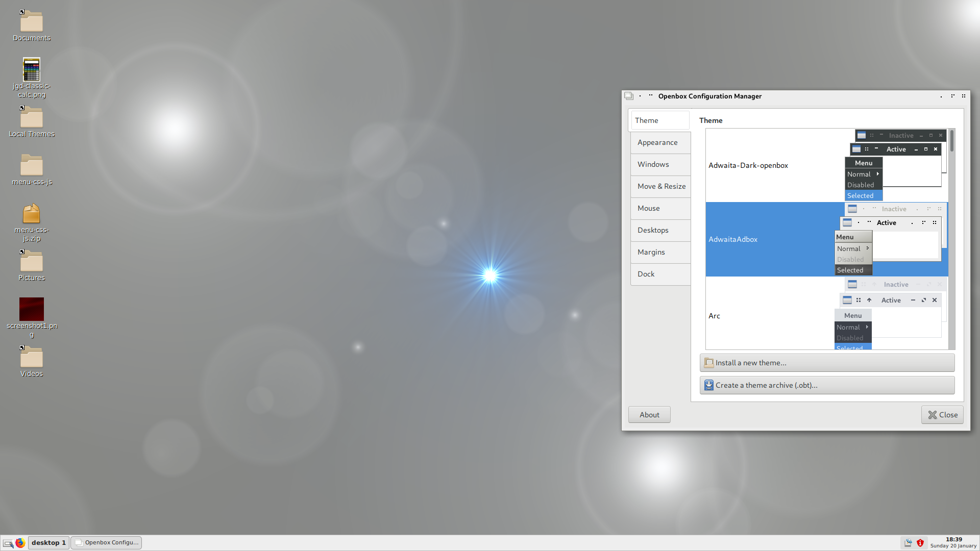The height and width of the screenshot is (551, 980).
Task: Close the Openbox Configuration Manager via Close button
Action: (942, 415)
